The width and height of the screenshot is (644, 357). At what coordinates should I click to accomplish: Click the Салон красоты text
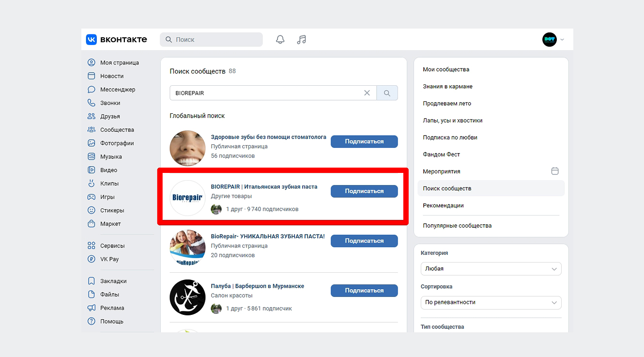click(231, 295)
